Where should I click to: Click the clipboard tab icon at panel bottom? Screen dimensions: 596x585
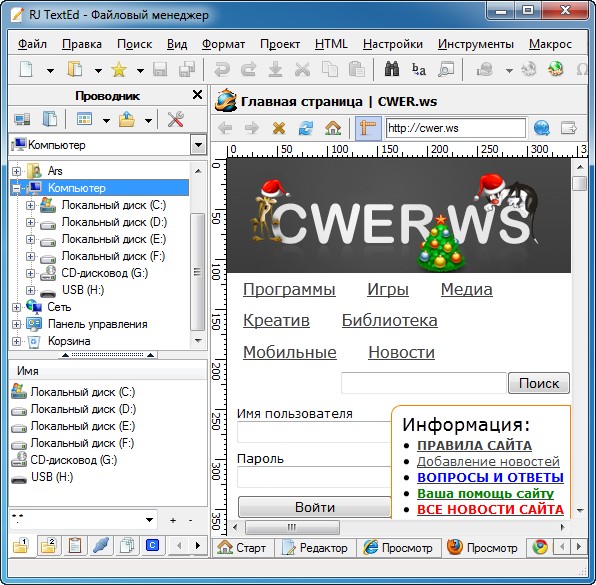pos(75,546)
